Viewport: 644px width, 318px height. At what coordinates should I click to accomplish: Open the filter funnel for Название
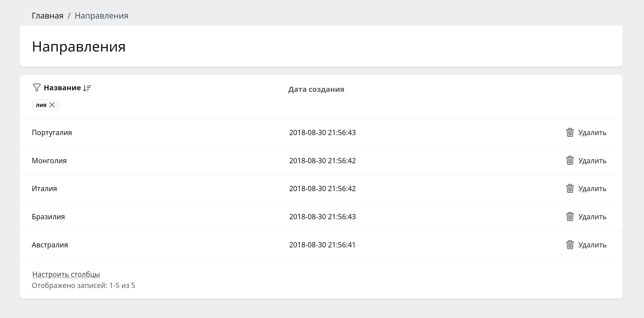tap(36, 88)
